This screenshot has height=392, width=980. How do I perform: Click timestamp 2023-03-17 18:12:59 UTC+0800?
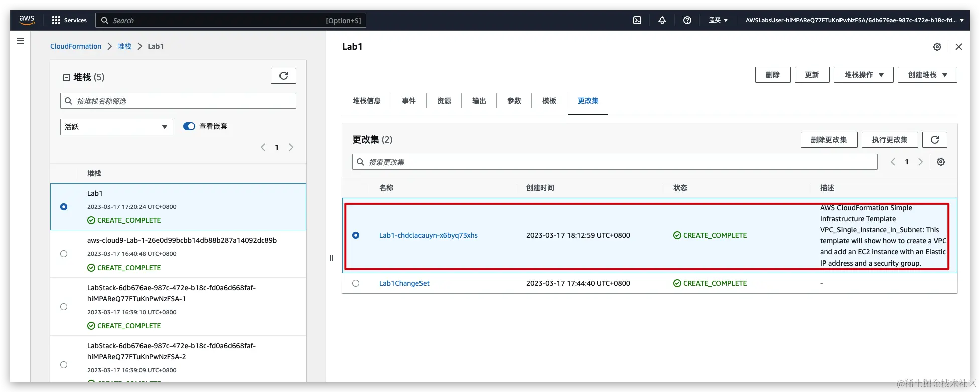[578, 235]
